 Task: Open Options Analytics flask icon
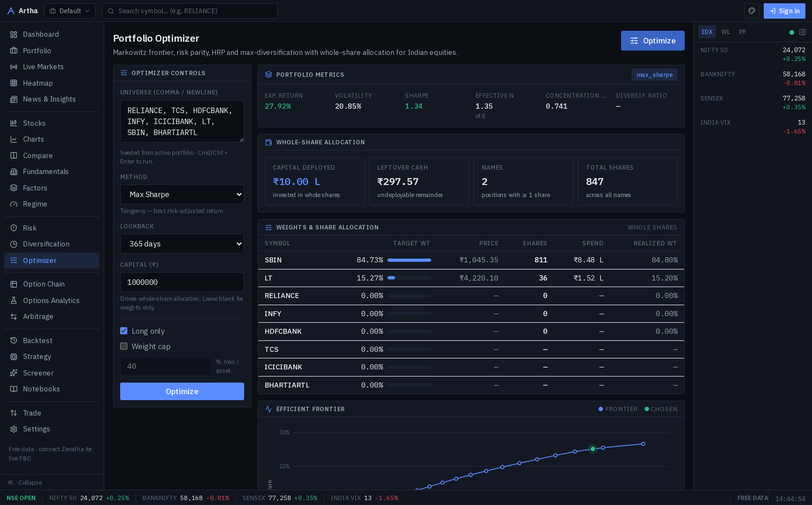tap(14, 301)
